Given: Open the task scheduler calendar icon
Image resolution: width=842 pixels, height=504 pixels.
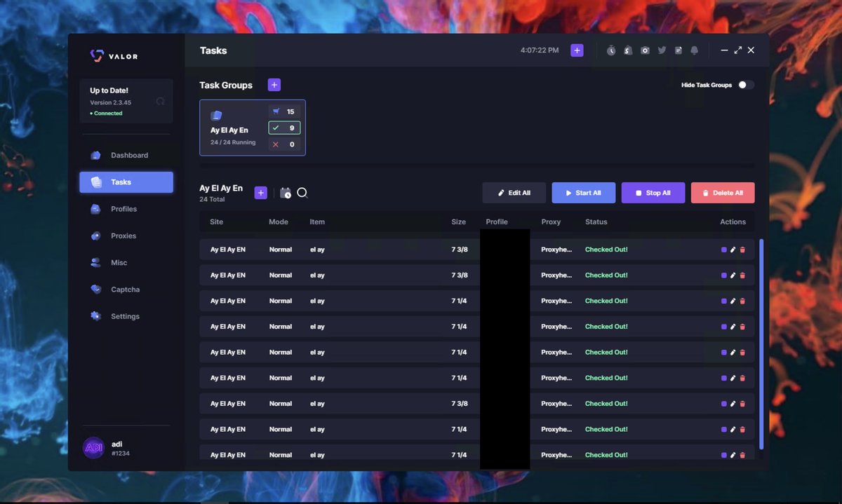Looking at the screenshot, I should pos(286,193).
